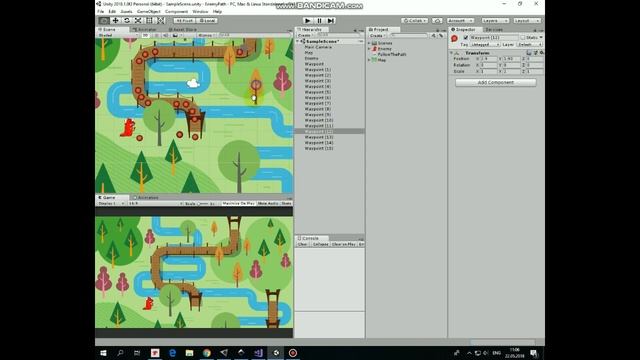
Task: Open Windows taskbar search
Action: pyautogui.click(x=120, y=353)
